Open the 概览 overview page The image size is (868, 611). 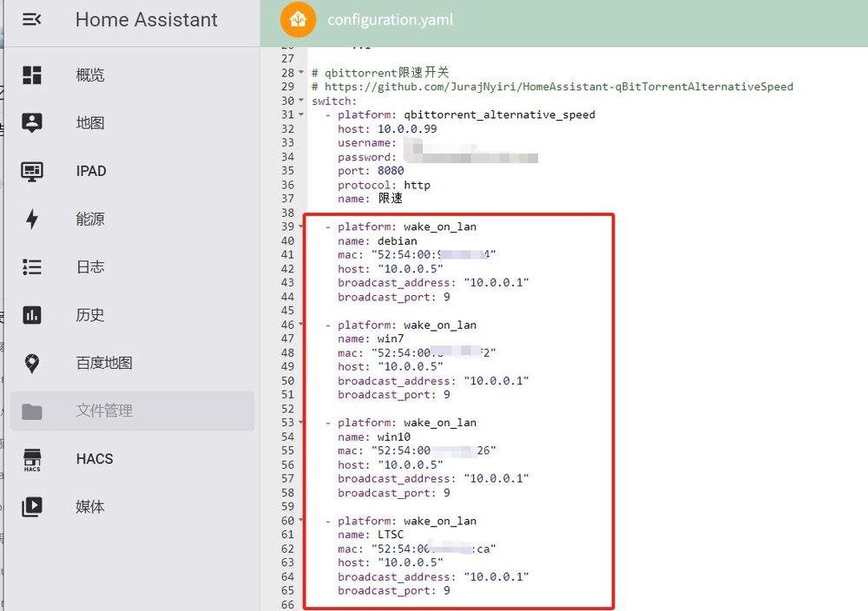point(132,76)
